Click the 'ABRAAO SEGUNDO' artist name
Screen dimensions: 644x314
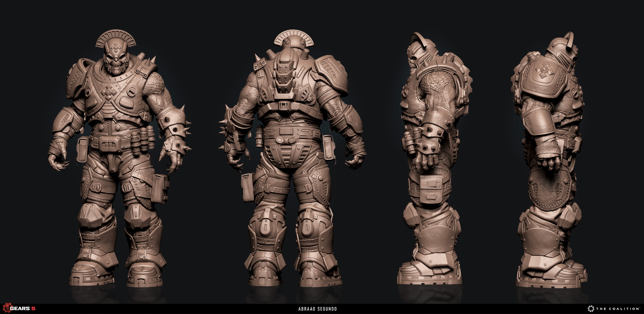tap(317, 309)
